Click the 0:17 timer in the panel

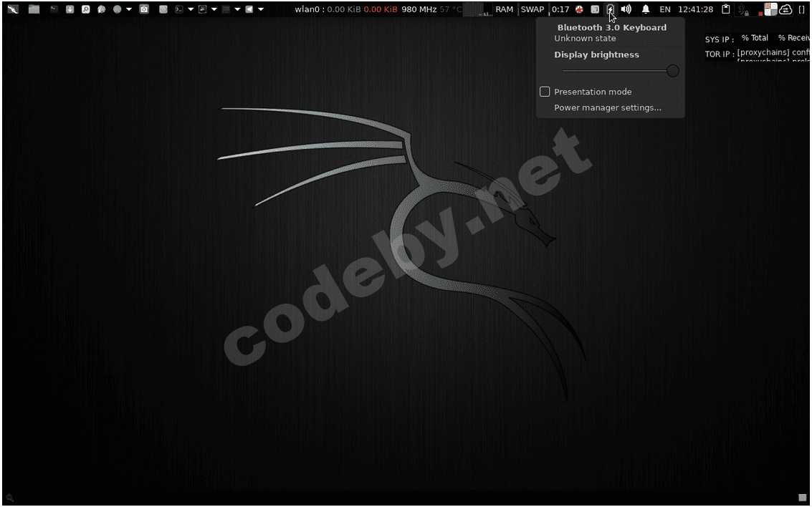561,9
